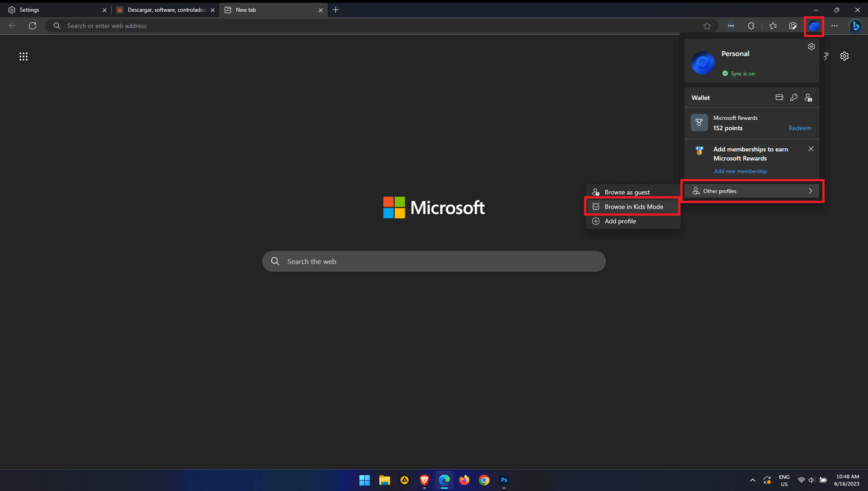868x491 pixels.
Task: Expand the Other profiles submenu
Action: (x=752, y=191)
